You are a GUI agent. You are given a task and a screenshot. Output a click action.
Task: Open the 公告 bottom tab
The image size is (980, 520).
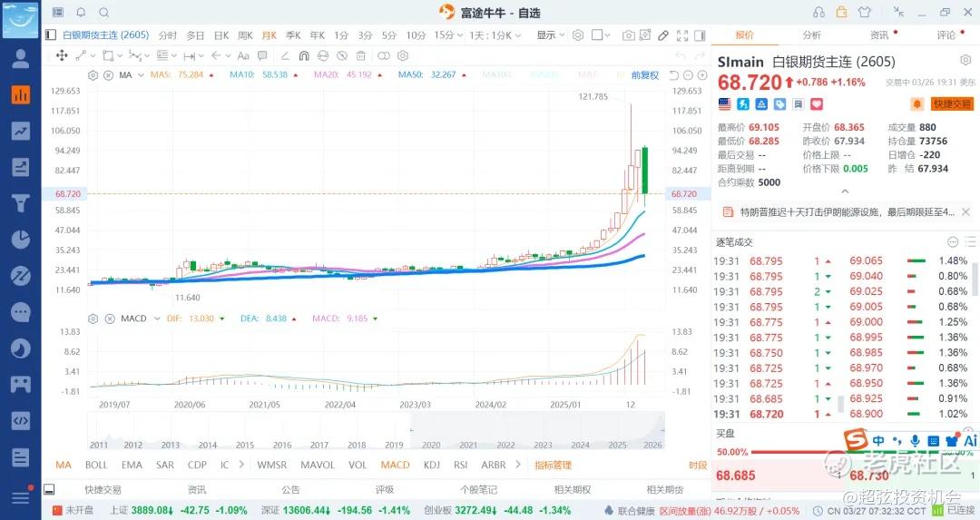tap(290, 489)
